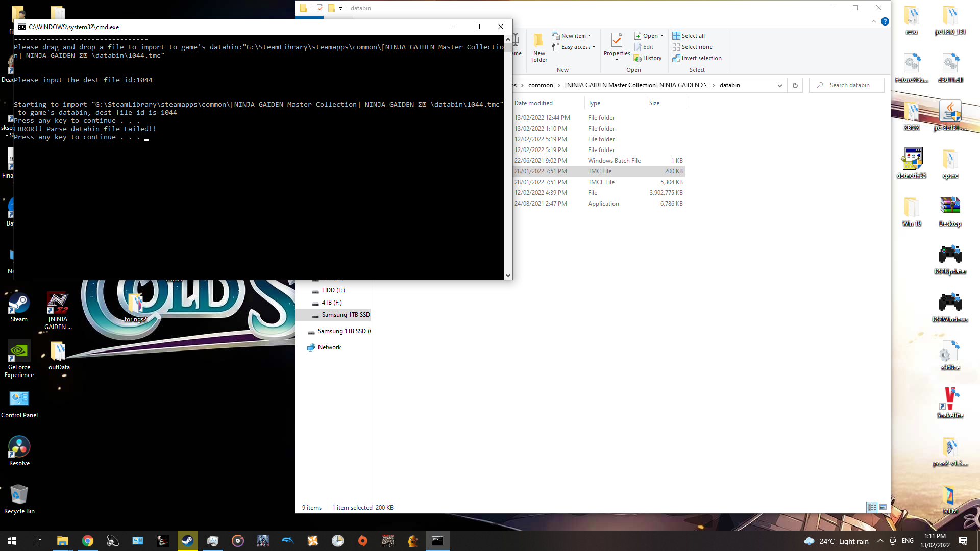Select 4TB (F:) in the navigation pane
The image size is (980, 551).
pyautogui.click(x=332, y=303)
